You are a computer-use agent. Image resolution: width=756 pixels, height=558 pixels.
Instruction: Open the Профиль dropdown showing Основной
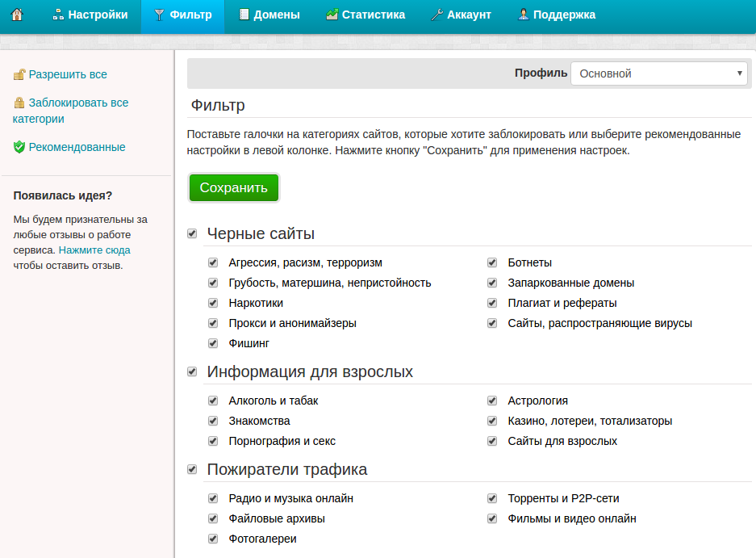[658, 73]
